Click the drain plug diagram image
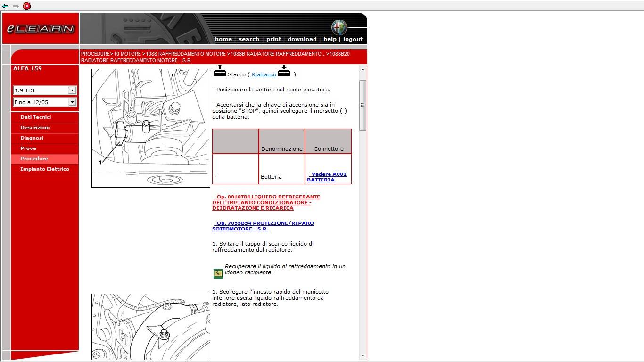 pyautogui.click(x=151, y=128)
